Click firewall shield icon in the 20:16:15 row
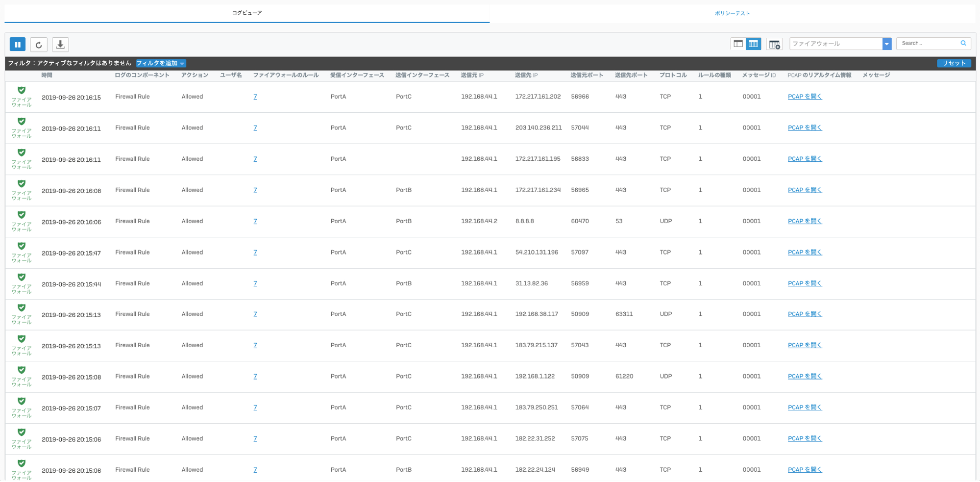Viewport: 980px width, 482px height. tap(22, 90)
